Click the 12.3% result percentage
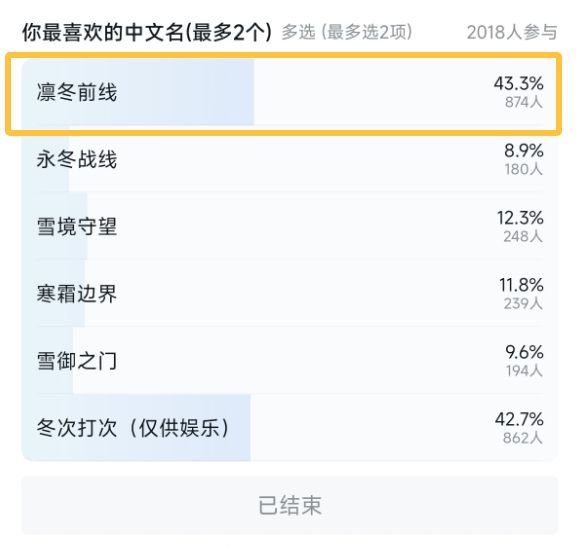 pyautogui.click(x=520, y=218)
